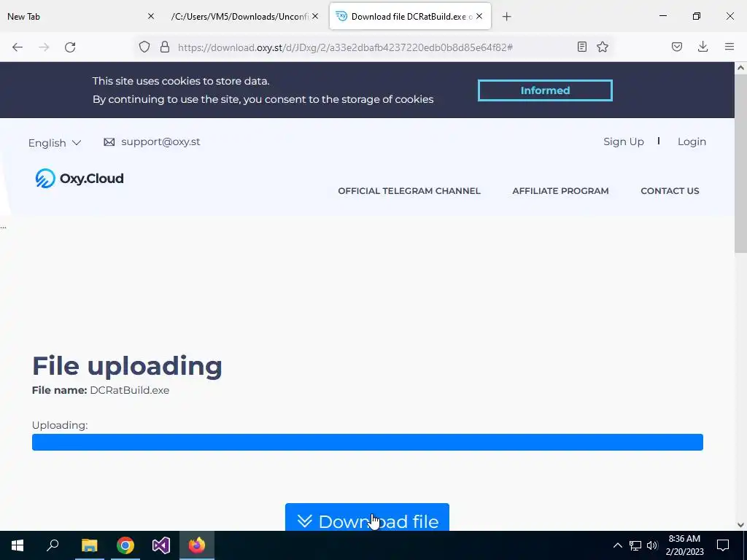Open the Firefox hamburger application menu
Screen dimensions: 747x560
pyautogui.click(x=729, y=47)
